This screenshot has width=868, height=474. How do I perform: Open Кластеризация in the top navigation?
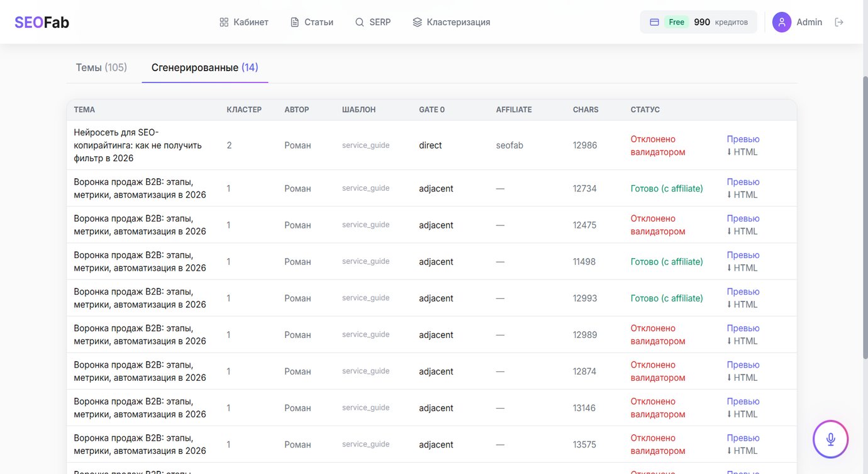[452, 22]
